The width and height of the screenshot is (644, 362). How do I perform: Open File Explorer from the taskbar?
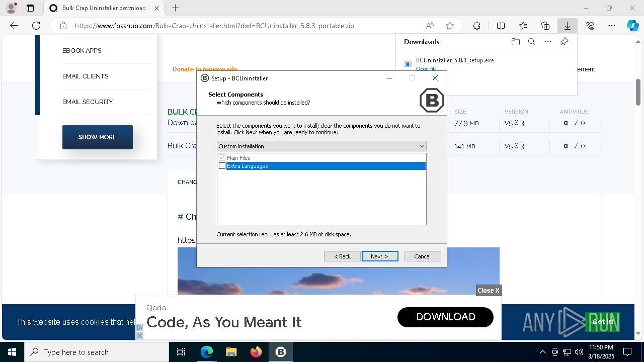tap(231, 352)
